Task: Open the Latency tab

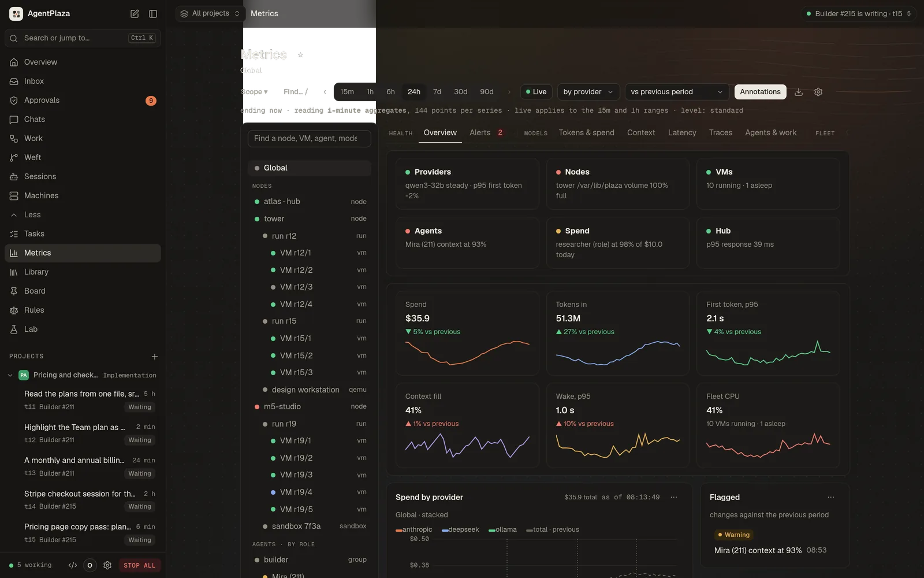Action: (682, 132)
